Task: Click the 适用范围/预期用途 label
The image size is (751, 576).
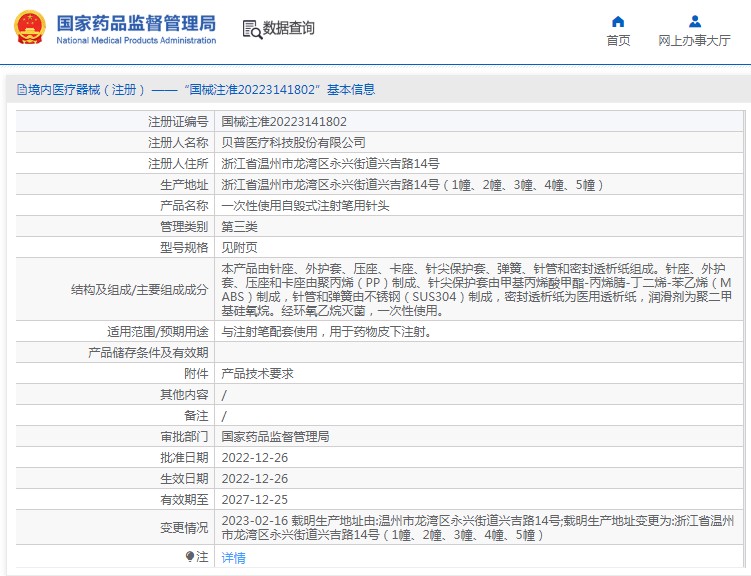Action: coord(158,332)
